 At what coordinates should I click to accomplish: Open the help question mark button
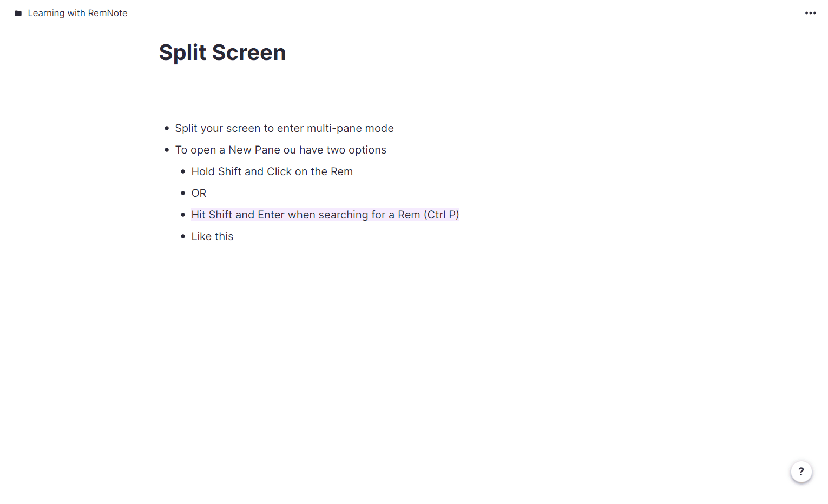pyautogui.click(x=801, y=472)
